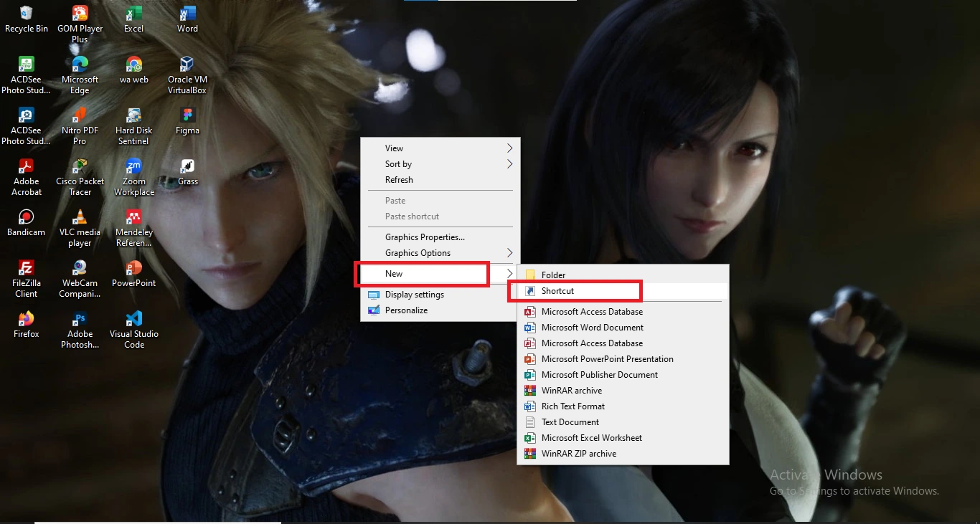Launch Zoom Workplace icon

pyautogui.click(x=133, y=177)
